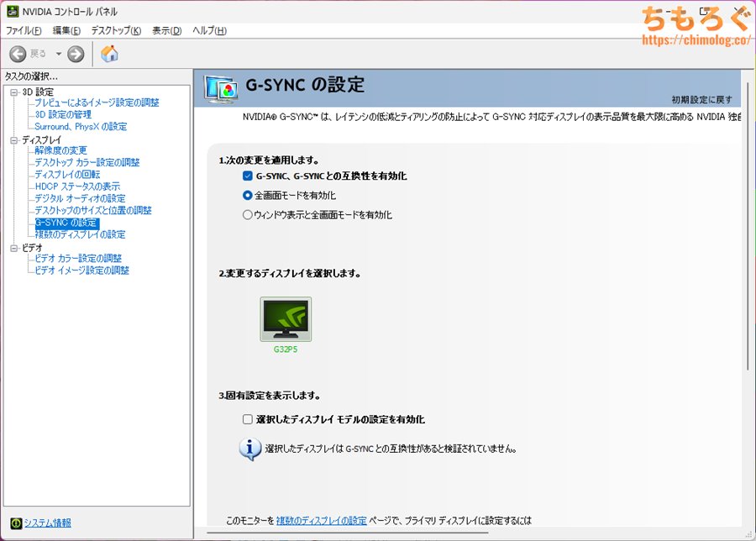This screenshot has width=756, height=541.
Task: Go to the Home page icon
Action: tap(109, 54)
